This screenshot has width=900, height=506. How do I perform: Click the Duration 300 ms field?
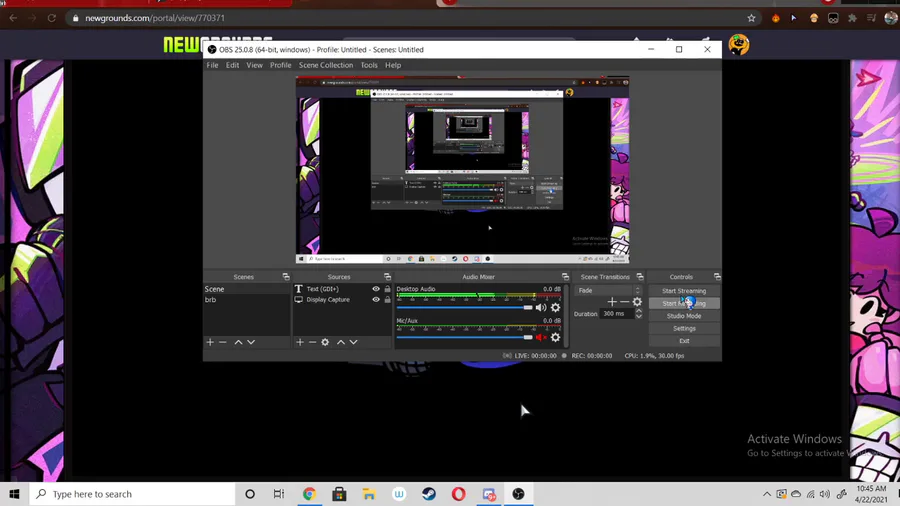(616, 314)
